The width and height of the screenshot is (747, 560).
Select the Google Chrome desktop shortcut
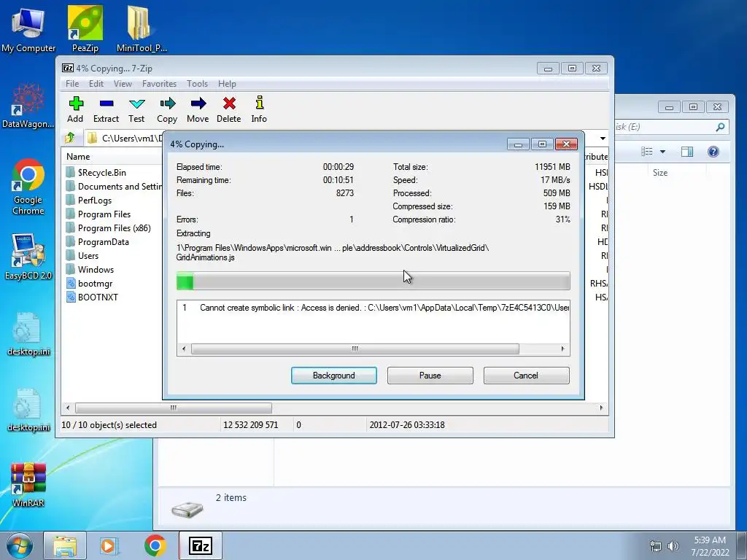click(28, 187)
